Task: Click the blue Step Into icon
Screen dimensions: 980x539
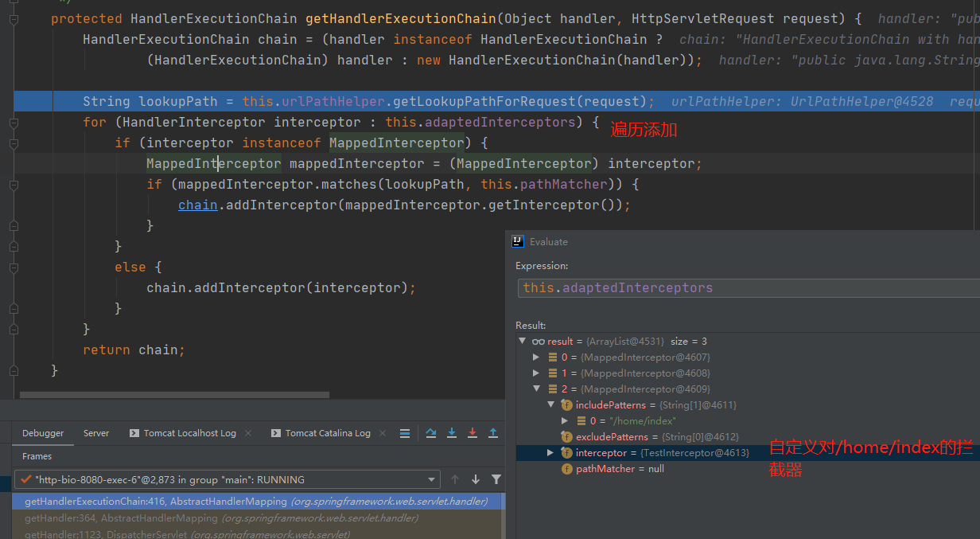Action: pos(452,433)
